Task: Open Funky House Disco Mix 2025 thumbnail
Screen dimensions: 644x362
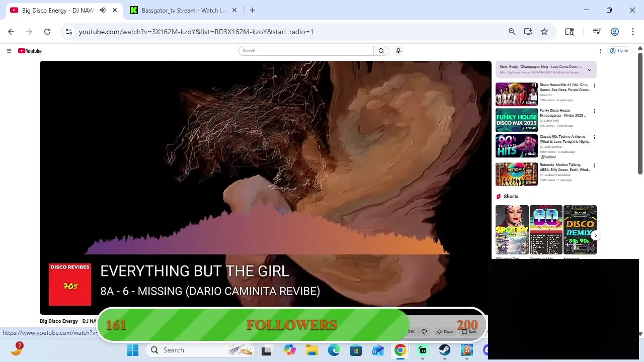Action: [x=517, y=120]
